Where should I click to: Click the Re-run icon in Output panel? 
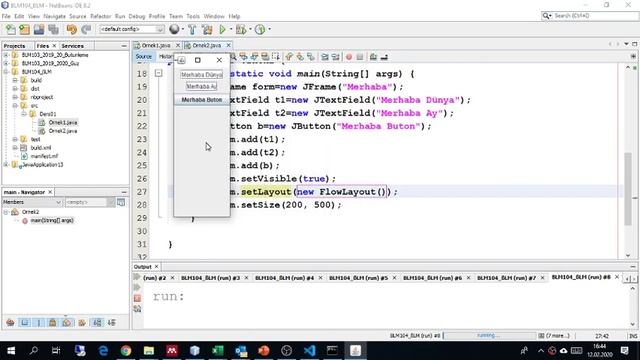point(137,287)
